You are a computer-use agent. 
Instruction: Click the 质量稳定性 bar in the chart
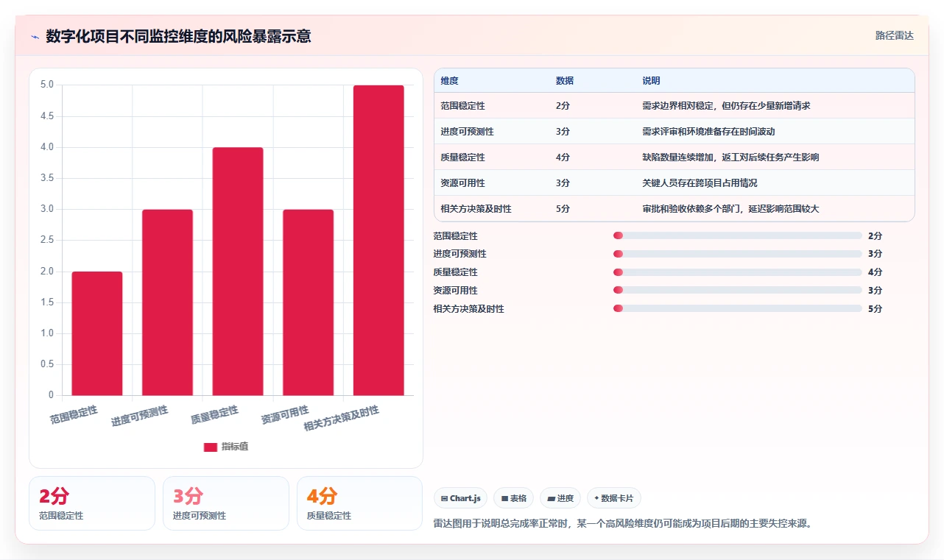pyautogui.click(x=238, y=272)
